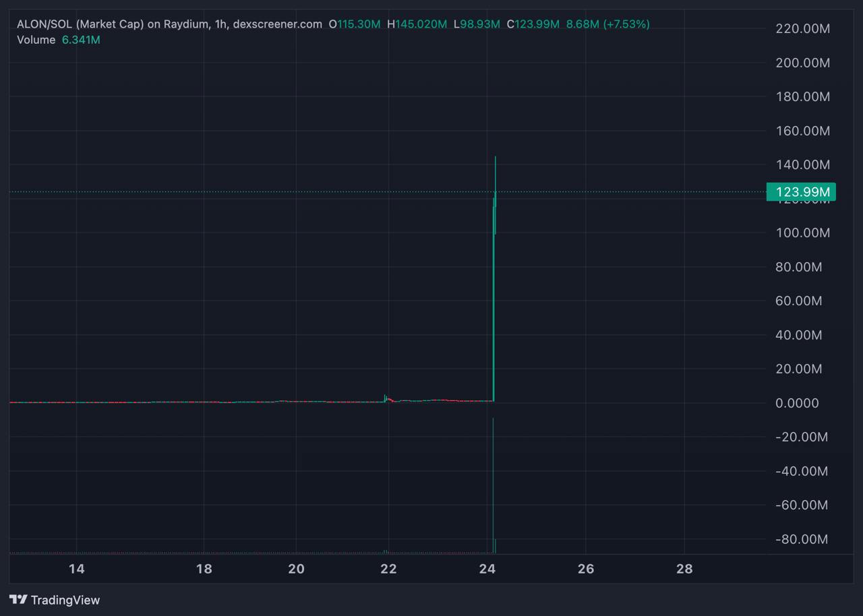Click the -20.00M price axis label

(802, 437)
